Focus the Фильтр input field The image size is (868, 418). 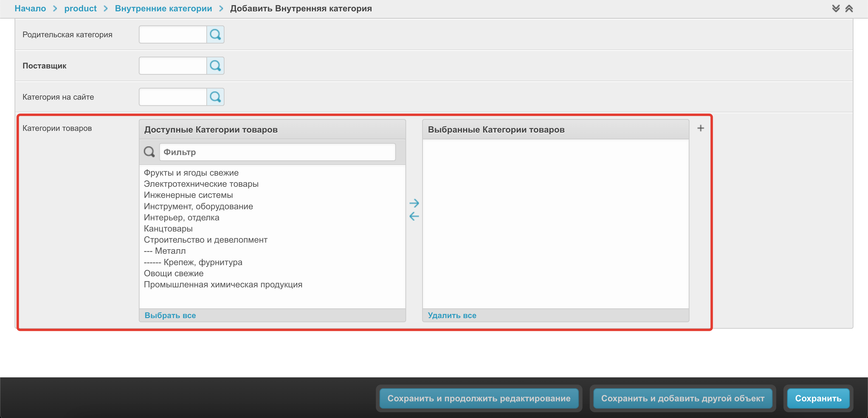coord(277,152)
